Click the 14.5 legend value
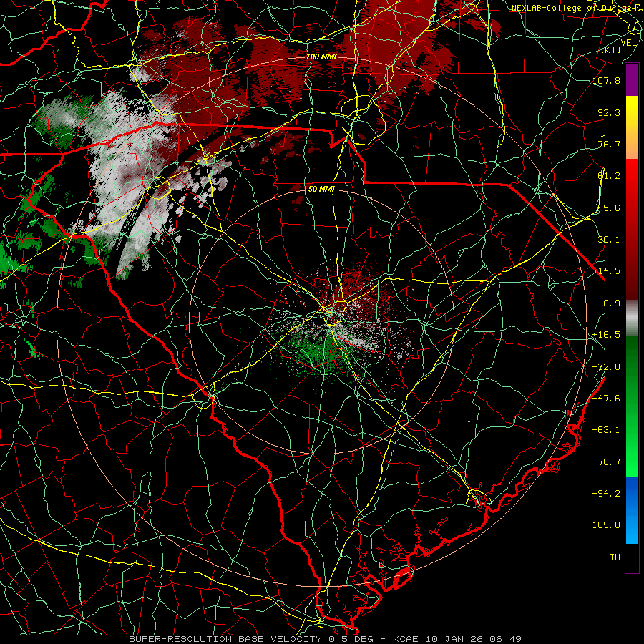The width and height of the screenshot is (644, 644). click(x=609, y=271)
